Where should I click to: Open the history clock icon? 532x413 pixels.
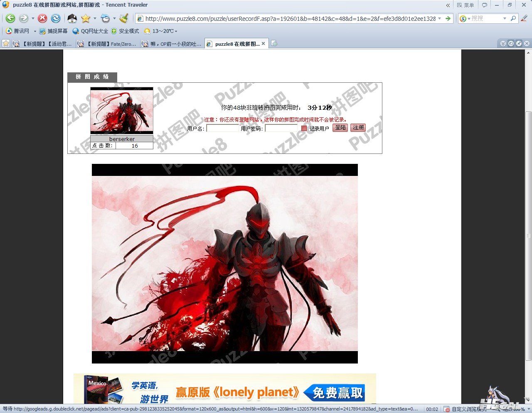pyautogui.click(x=106, y=18)
